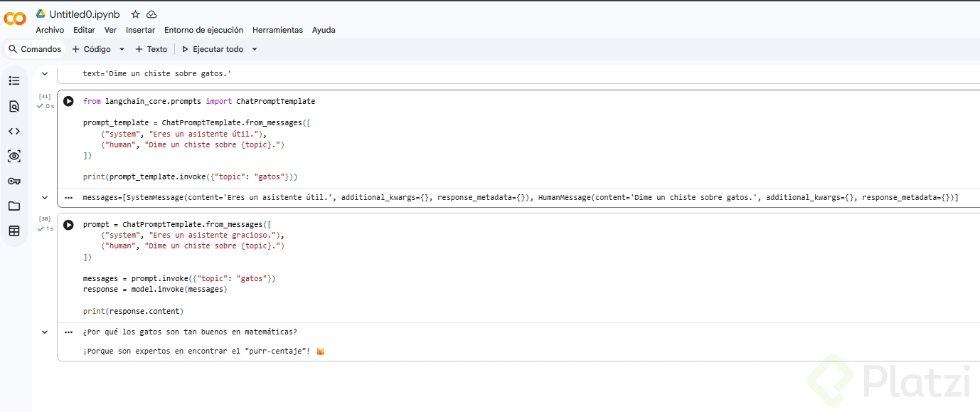Open the secrets key sidebar icon
Image resolution: width=980 pixels, height=412 pixels.
(x=14, y=181)
